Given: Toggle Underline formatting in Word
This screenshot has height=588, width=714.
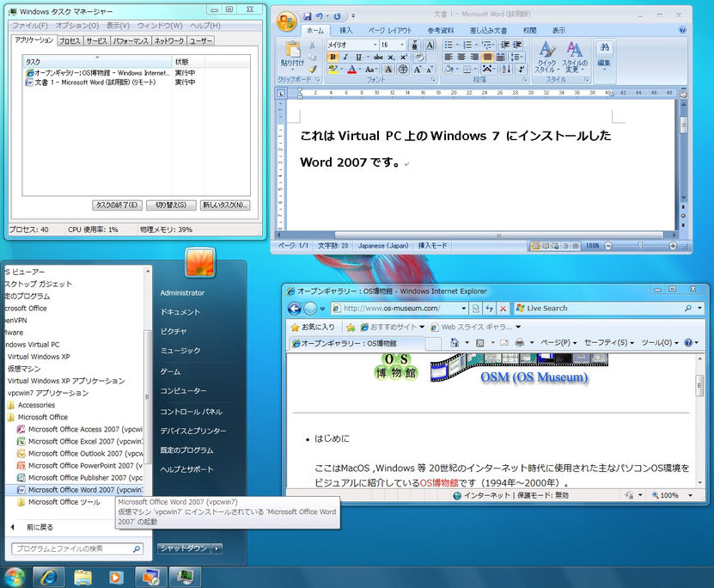Looking at the screenshot, I should point(358,57).
